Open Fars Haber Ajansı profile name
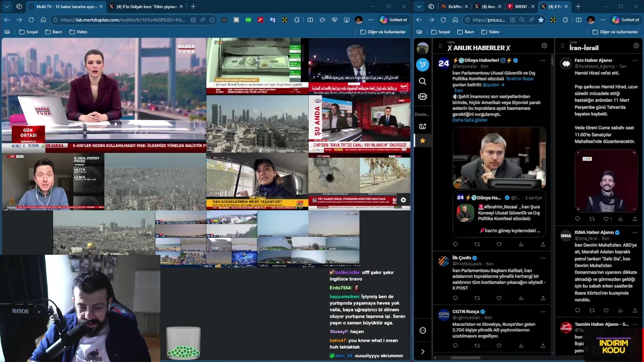The height and width of the screenshot is (362, 644). (x=593, y=60)
